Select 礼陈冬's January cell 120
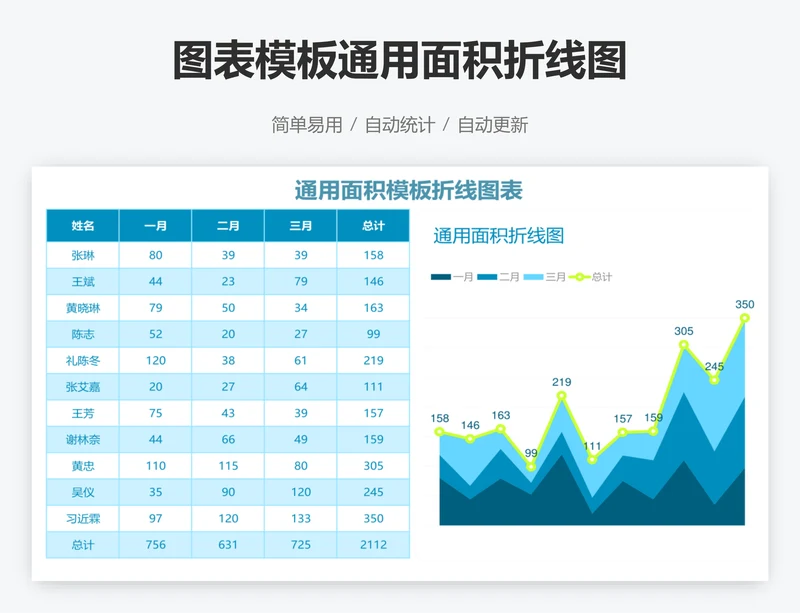The width and height of the screenshot is (800, 613). click(x=156, y=360)
